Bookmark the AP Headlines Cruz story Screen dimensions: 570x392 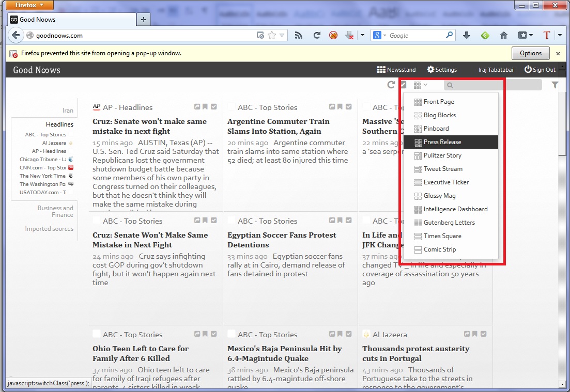(x=205, y=107)
